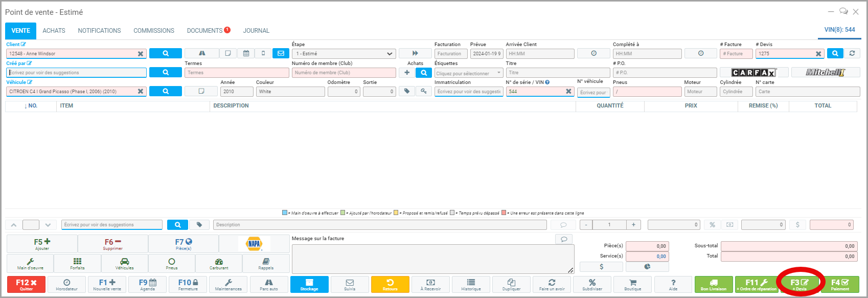Open the Étape dropdown showing 1 - Estimé
868x298 pixels.
[x=344, y=54]
